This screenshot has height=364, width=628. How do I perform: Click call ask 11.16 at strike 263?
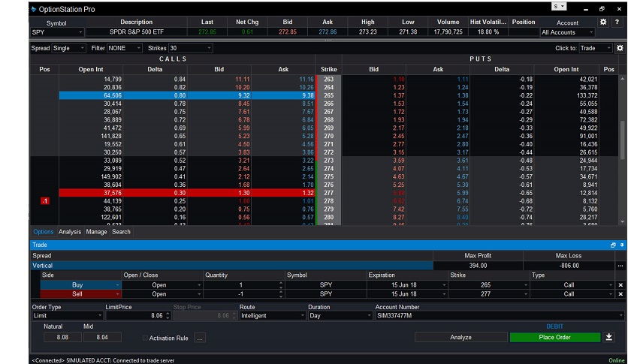(x=306, y=80)
